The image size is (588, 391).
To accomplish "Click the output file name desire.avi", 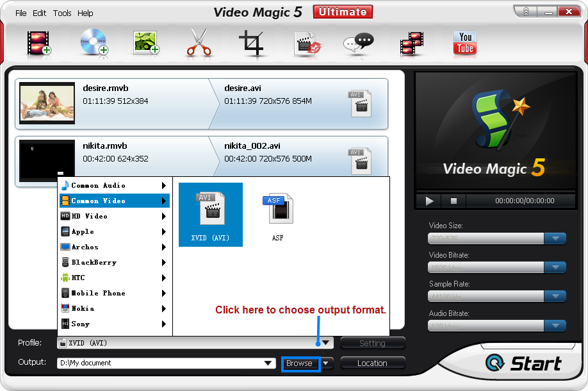I will [x=243, y=88].
